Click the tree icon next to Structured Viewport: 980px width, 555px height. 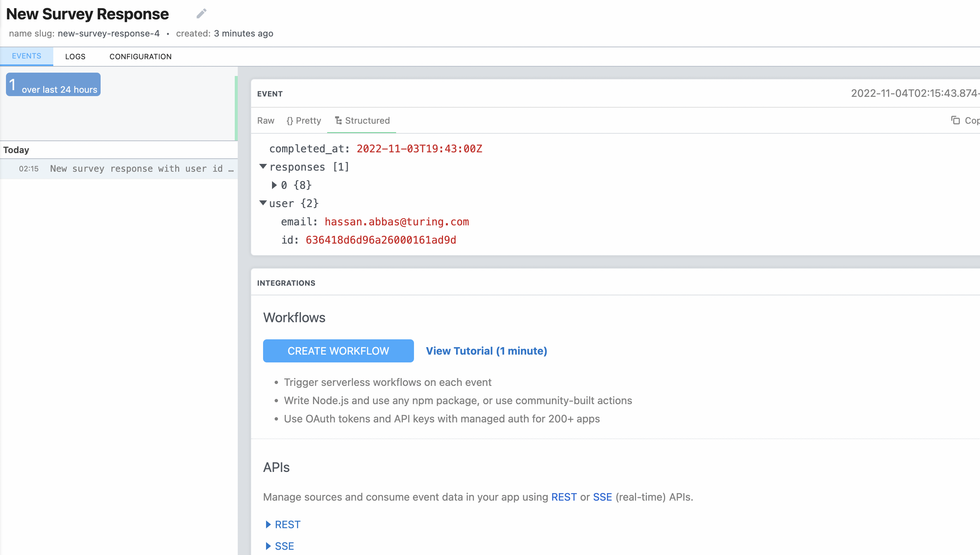tap(338, 120)
